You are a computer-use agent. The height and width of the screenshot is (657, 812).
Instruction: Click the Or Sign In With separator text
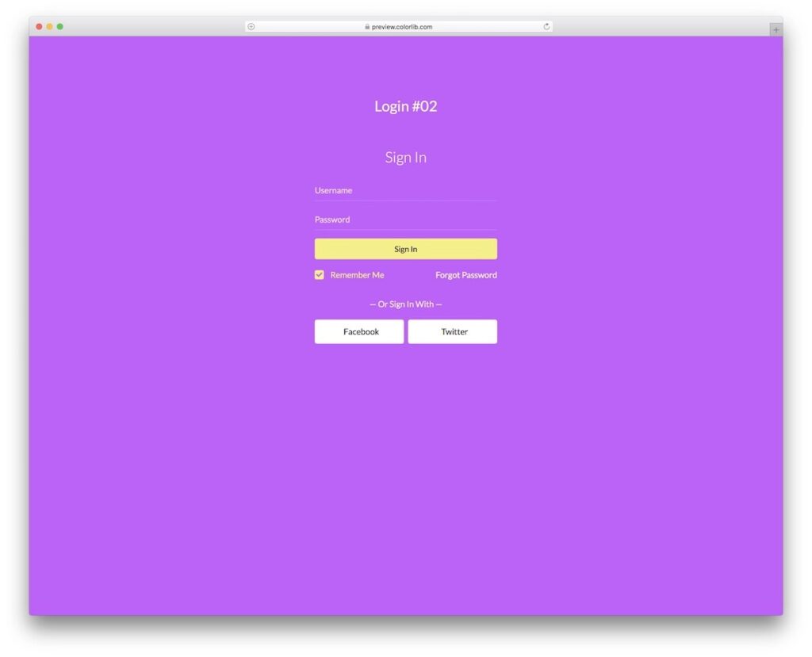click(405, 304)
